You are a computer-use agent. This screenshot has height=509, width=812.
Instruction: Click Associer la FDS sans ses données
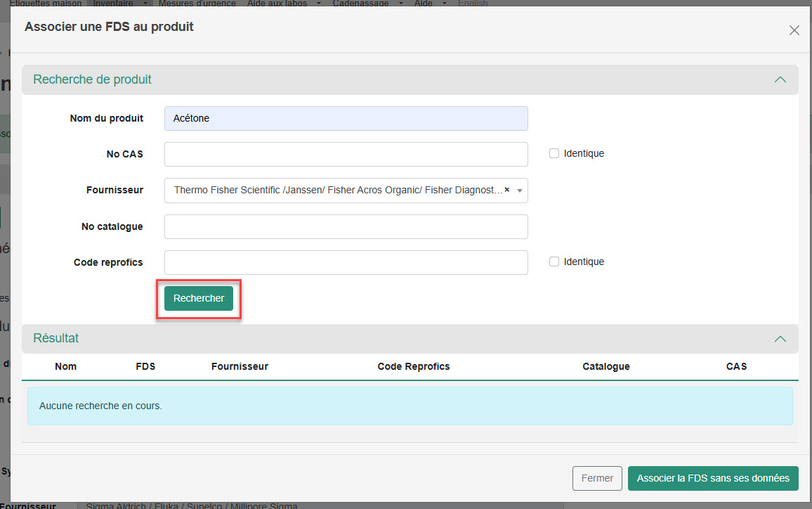[x=712, y=478]
